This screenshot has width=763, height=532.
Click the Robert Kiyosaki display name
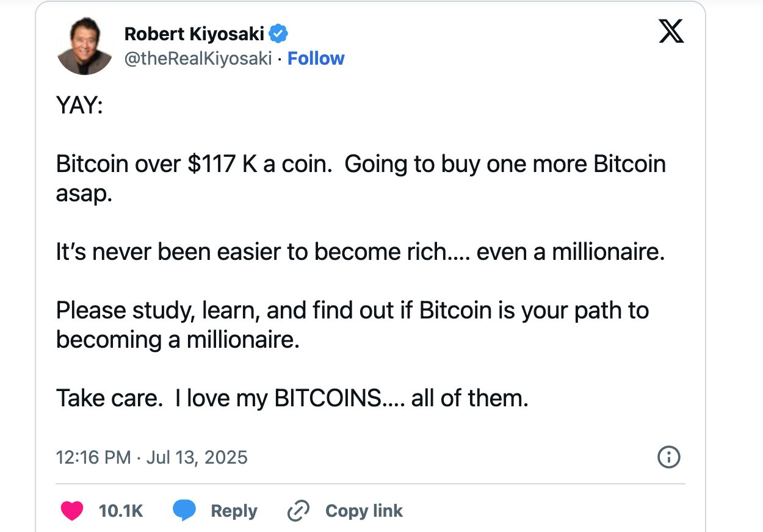click(194, 34)
